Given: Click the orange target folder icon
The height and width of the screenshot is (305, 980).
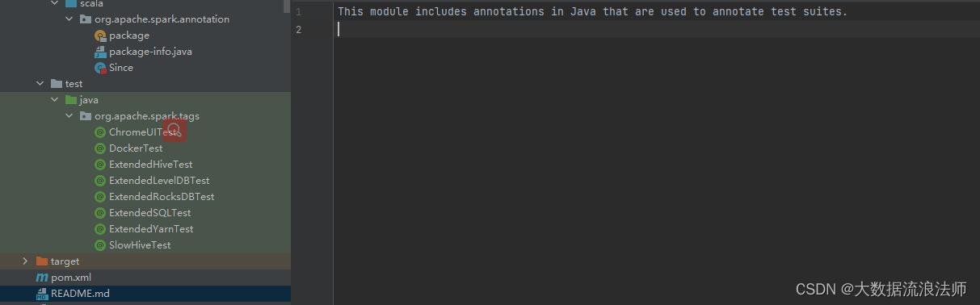Looking at the screenshot, I should [x=42, y=261].
